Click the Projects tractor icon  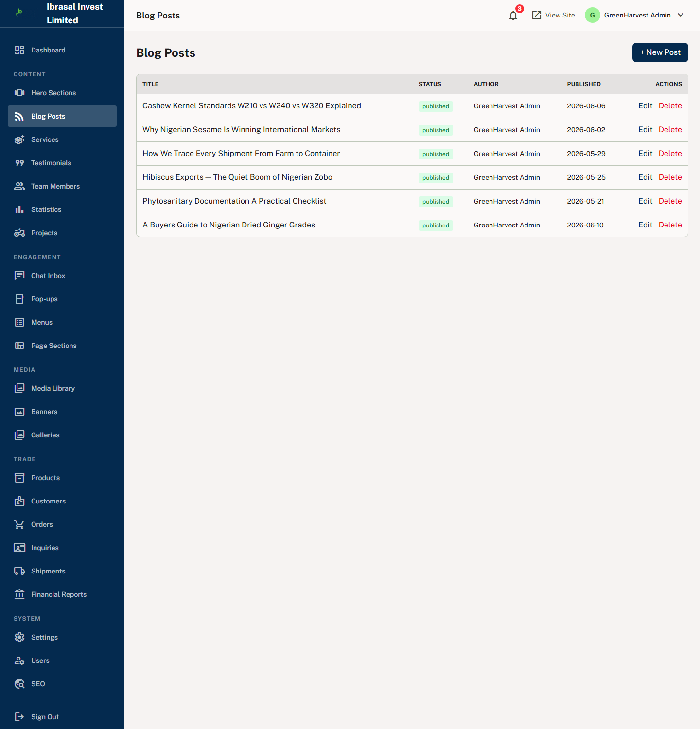click(x=19, y=233)
